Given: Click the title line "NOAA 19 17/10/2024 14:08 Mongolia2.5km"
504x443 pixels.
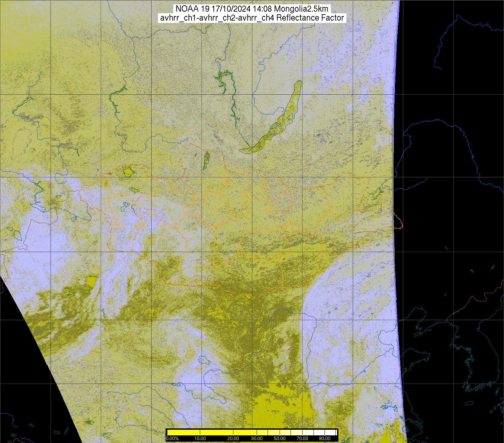Looking at the screenshot, I should [252, 9].
